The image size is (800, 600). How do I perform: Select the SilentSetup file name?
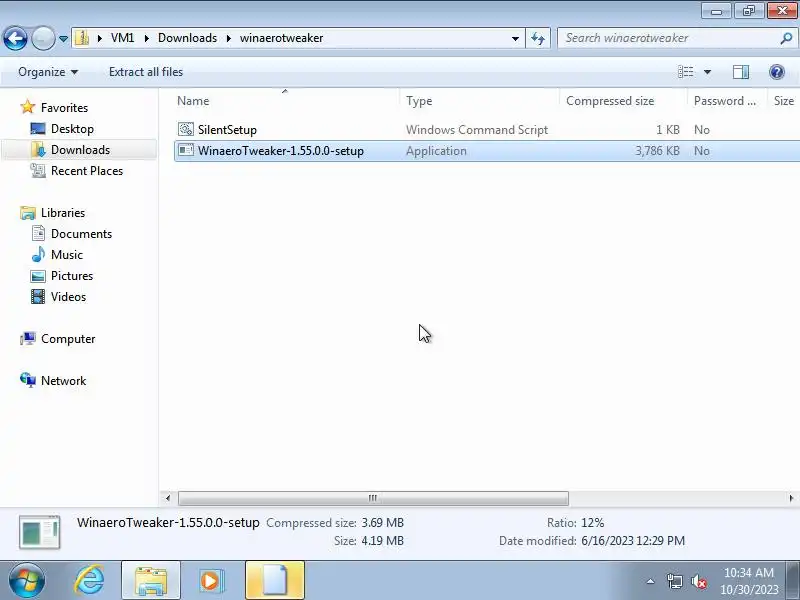pyautogui.click(x=227, y=130)
